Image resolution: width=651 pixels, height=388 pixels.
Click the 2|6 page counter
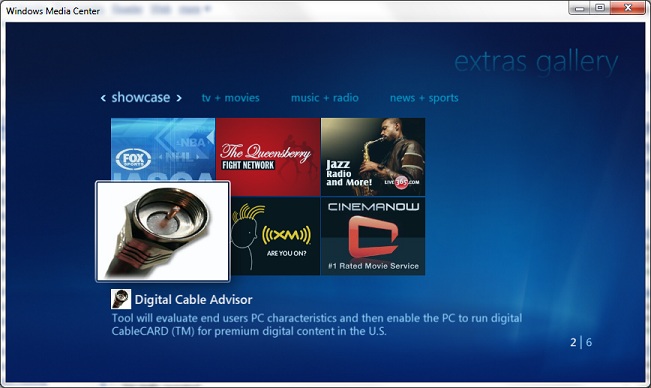(581, 342)
